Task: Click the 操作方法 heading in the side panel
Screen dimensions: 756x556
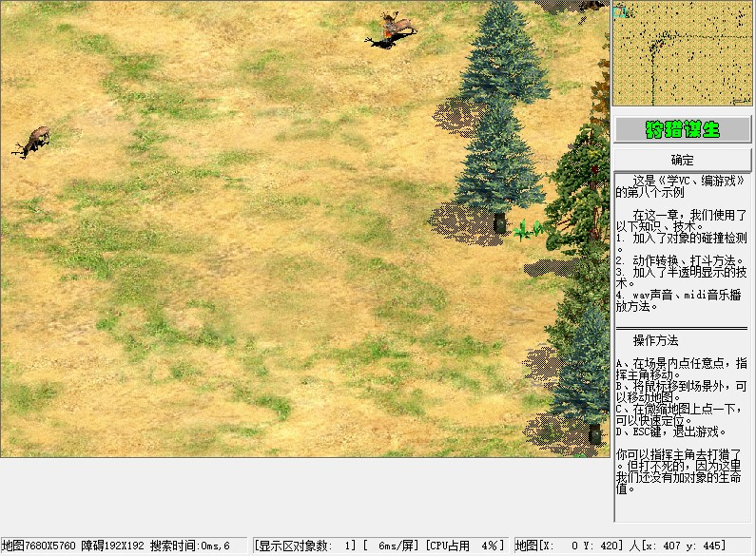Action: coord(656,340)
